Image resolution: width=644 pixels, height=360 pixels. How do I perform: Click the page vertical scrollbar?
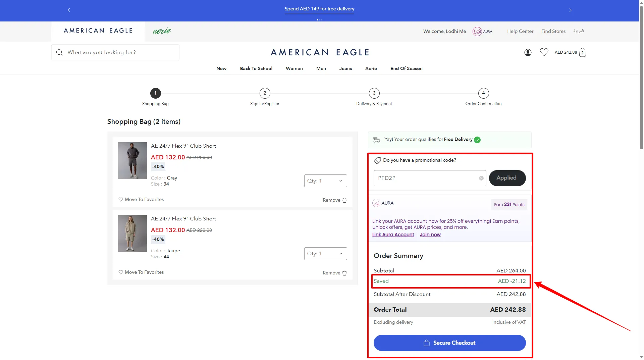[641, 77]
